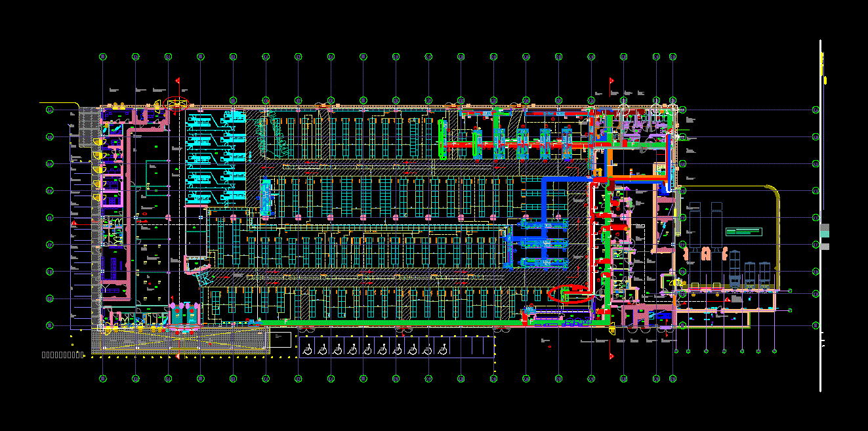Click the top-left green grid bubble

103,57
